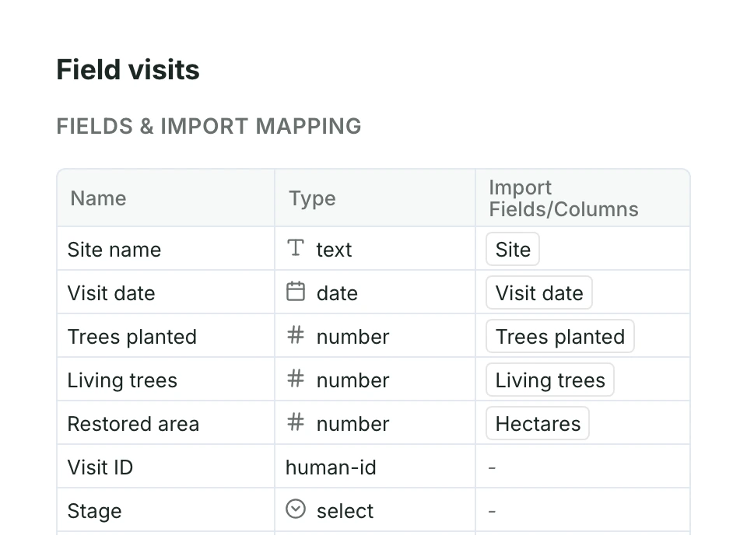Click the text type icon for Site name
Screen dimensions: 747x560
coord(296,248)
